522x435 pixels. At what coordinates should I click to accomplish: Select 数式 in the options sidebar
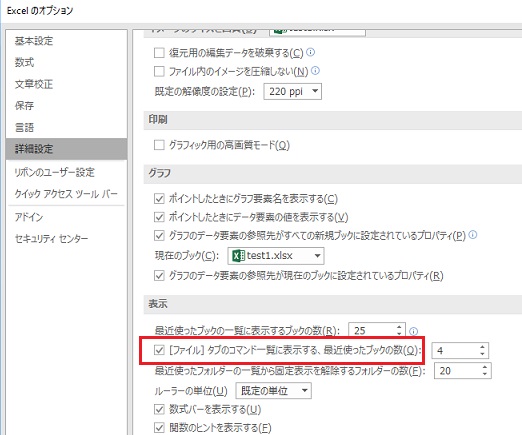pos(24,62)
